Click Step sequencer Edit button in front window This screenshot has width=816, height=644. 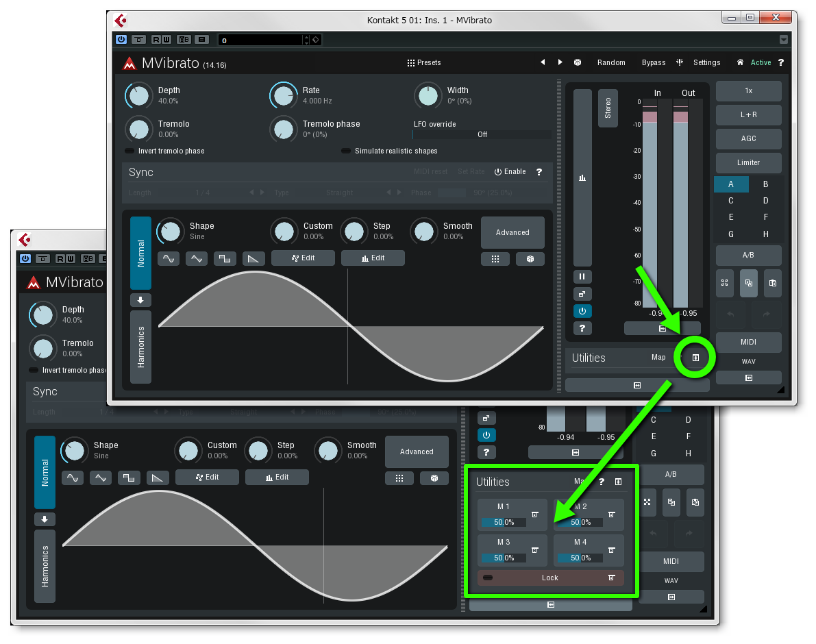[373, 258]
